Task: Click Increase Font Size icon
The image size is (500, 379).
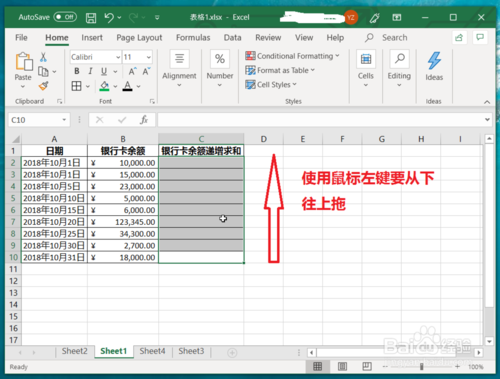Action: point(132,71)
